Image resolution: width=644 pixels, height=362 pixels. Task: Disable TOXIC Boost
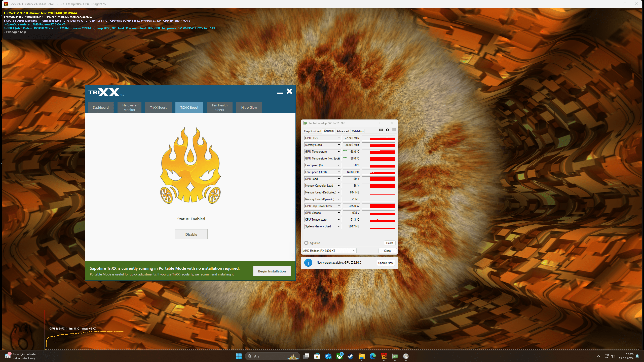pyautogui.click(x=191, y=234)
